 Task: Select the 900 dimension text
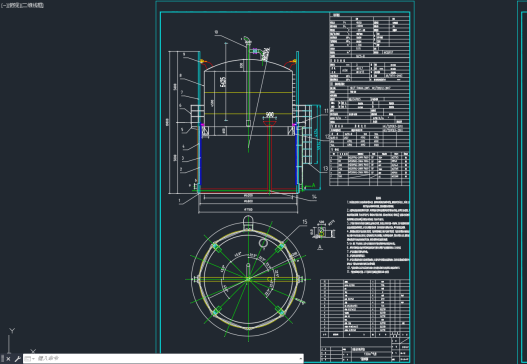click(x=270, y=115)
